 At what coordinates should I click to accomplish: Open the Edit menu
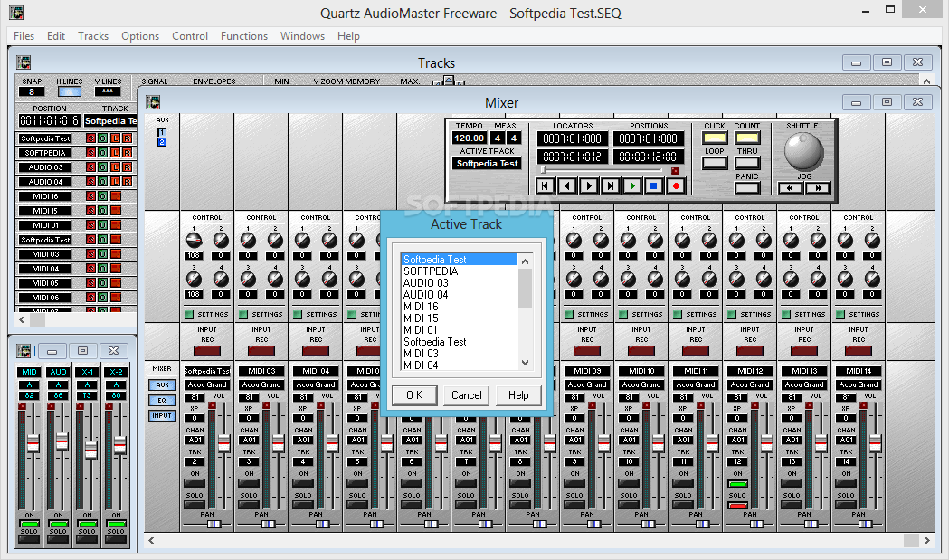click(56, 35)
